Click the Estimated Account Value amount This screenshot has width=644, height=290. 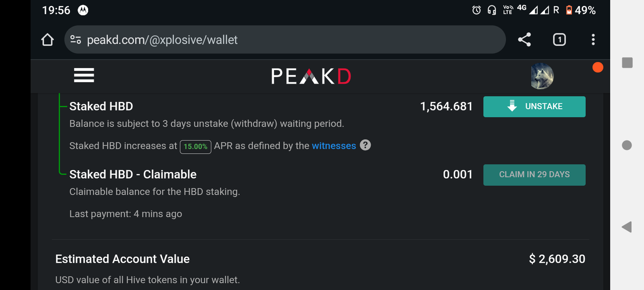point(557,259)
